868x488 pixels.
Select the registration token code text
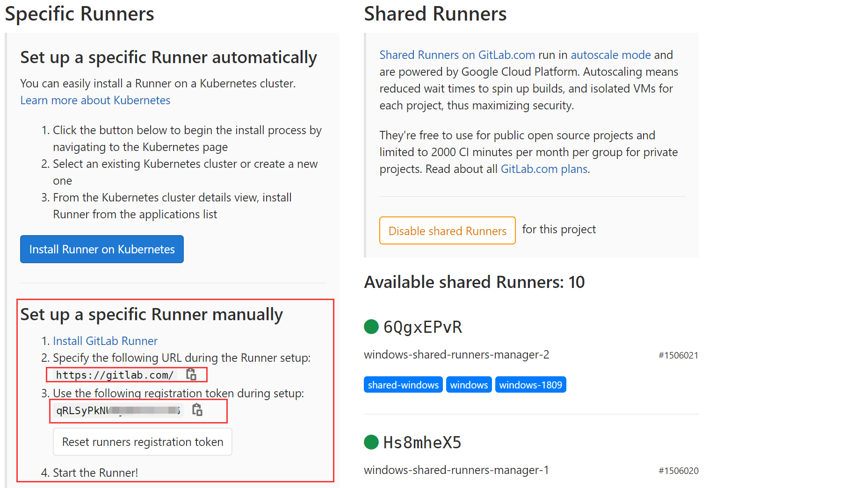(118, 410)
